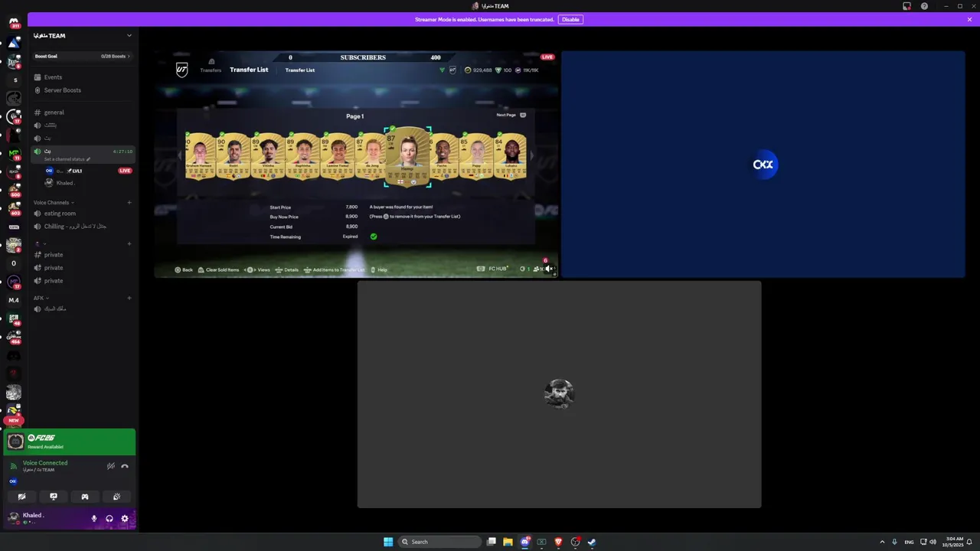
Task: Disconnect from the voice channel
Action: tap(125, 466)
